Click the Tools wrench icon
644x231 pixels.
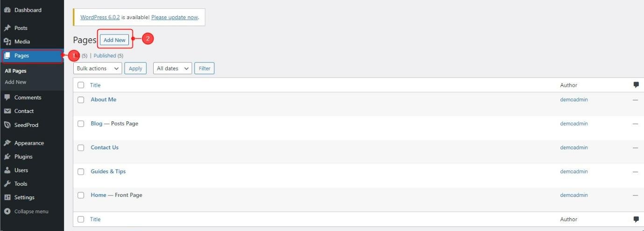click(x=7, y=184)
